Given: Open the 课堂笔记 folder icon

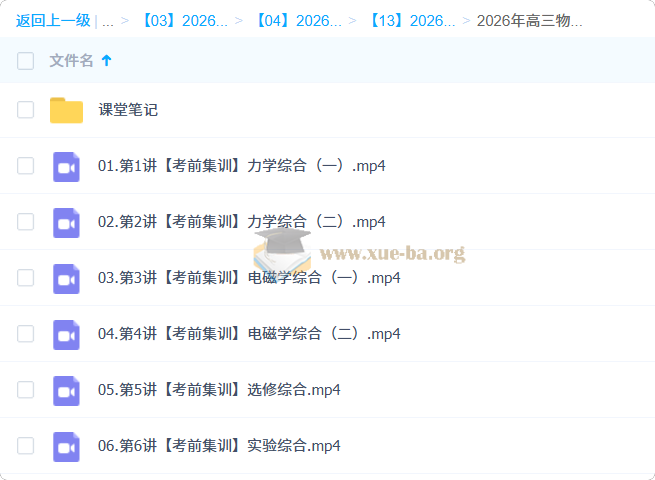Looking at the screenshot, I should coord(66,110).
